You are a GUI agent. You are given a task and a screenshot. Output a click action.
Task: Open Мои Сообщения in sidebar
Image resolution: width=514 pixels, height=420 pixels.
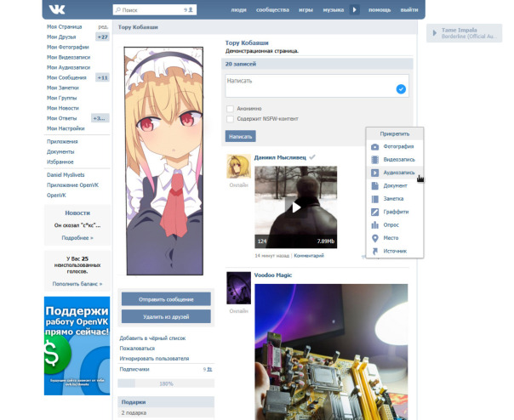click(x=66, y=77)
